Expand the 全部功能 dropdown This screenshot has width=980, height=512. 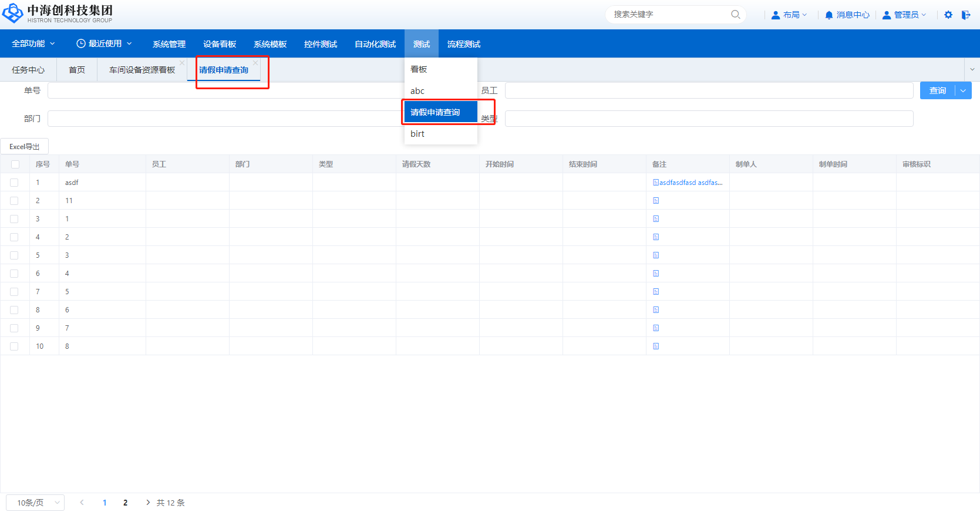[33, 44]
